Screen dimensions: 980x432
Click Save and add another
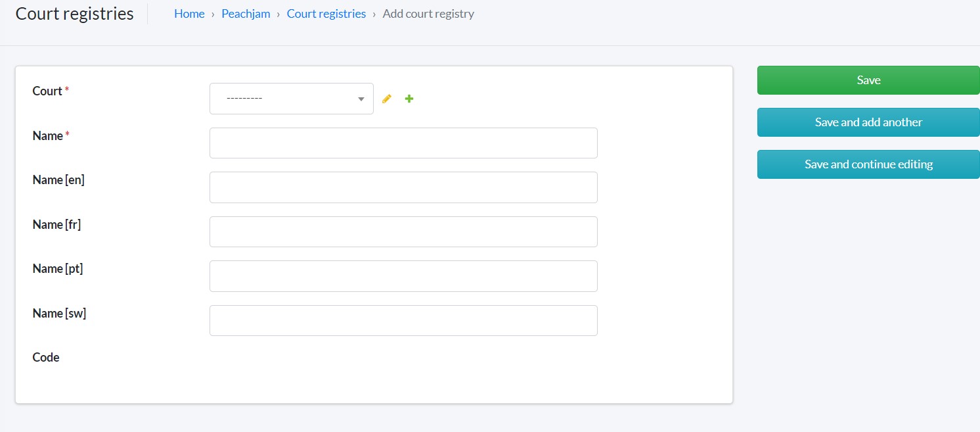(868, 122)
